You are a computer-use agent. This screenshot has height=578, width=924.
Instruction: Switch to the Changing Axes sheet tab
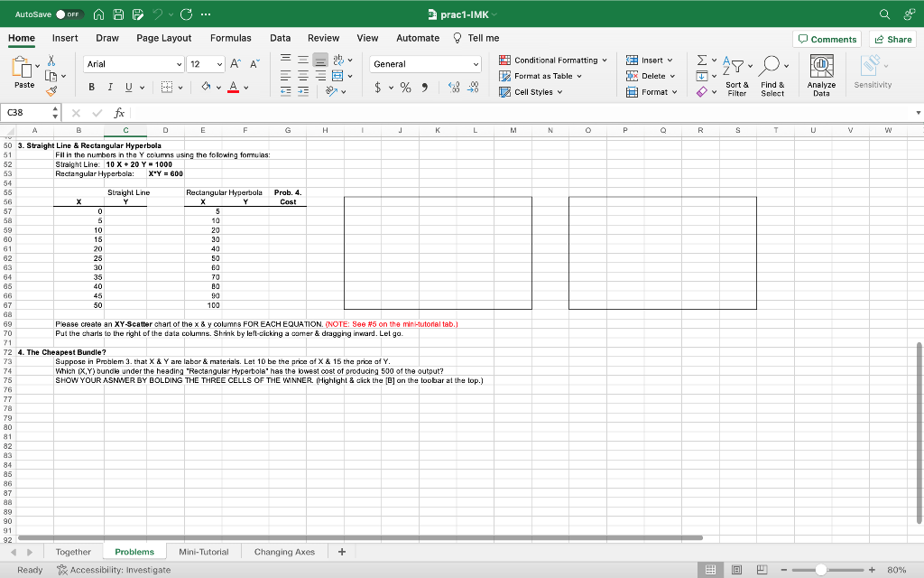[284, 552]
